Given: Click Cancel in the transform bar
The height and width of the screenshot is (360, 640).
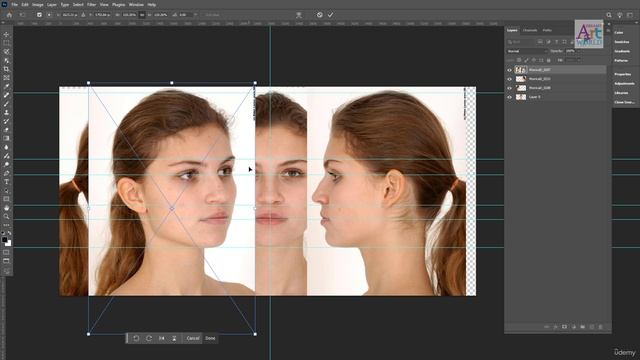Looking at the screenshot, I should [193, 338].
